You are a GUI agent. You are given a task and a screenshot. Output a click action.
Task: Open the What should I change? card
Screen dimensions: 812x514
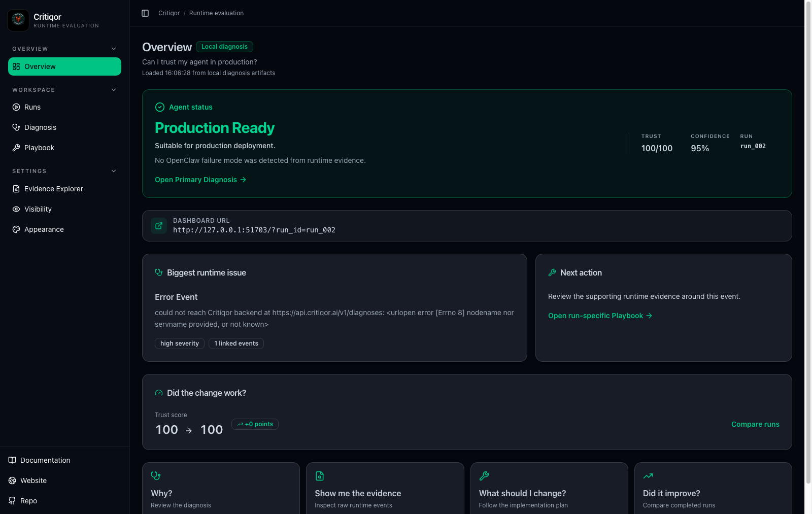(549, 488)
